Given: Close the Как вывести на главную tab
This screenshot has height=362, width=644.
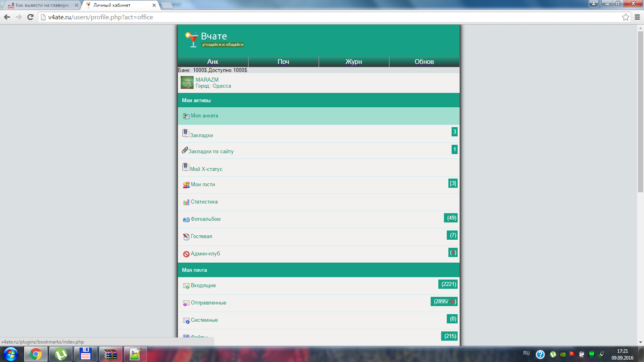Looking at the screenshot, I should click(x=76, y=5).
